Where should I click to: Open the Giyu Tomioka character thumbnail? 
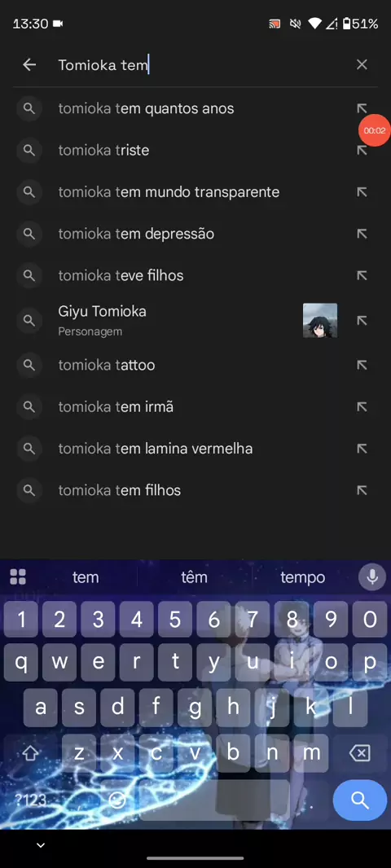click(320, 321)
